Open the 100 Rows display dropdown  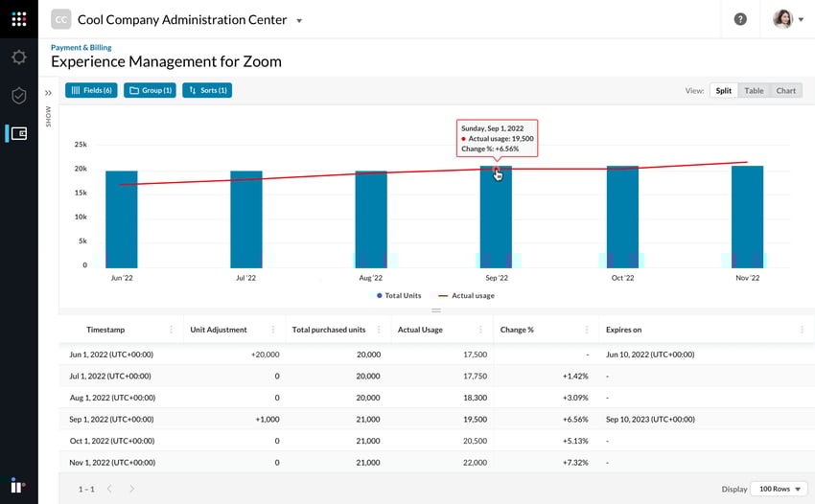click(x=778, y=489)
